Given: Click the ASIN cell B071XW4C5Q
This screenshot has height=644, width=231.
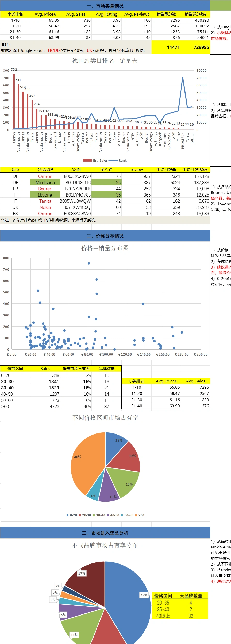Looking at the screenshot, I should (x=76, y=207).
